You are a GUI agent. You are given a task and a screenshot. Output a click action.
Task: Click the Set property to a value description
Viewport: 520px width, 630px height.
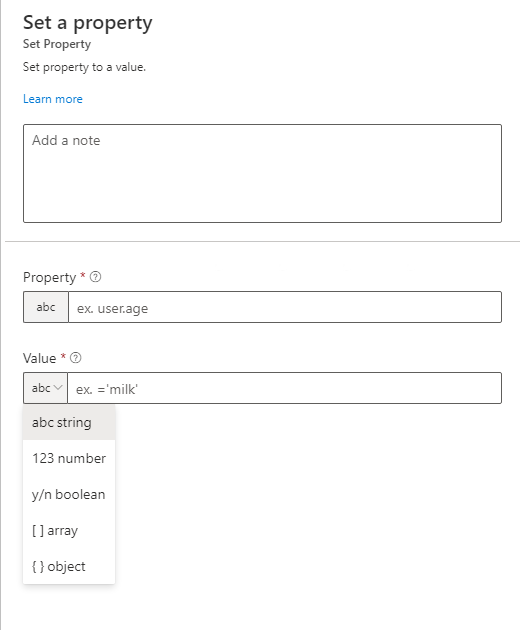pyautogui.click(x=84, y=67)
